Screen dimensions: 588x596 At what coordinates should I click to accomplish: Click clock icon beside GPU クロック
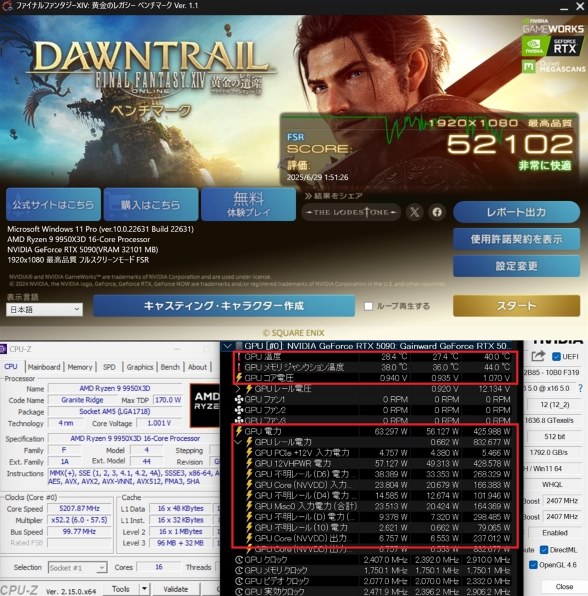(x=239, y=560)
